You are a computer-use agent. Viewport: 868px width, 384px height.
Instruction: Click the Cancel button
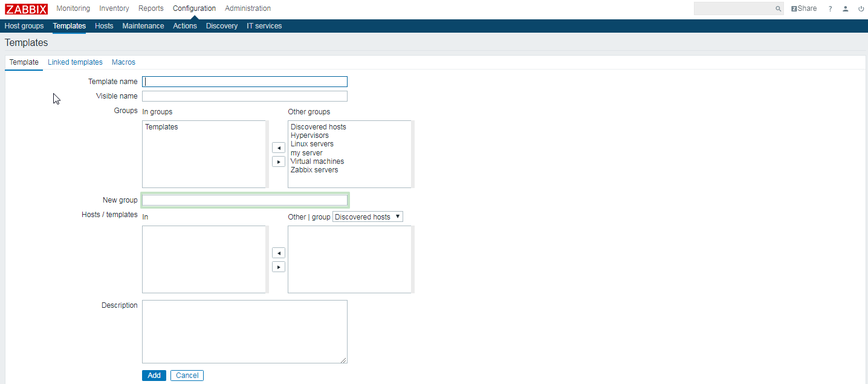[x=187, y=376]
